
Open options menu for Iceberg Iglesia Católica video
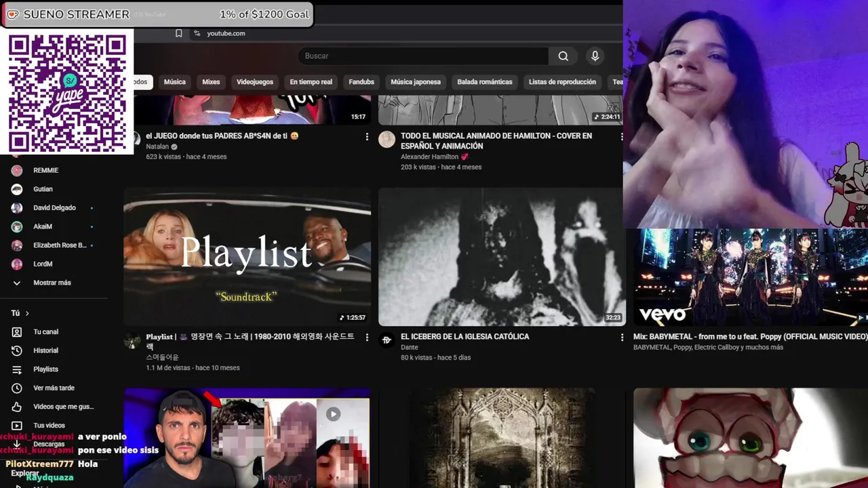click(622, 338)
